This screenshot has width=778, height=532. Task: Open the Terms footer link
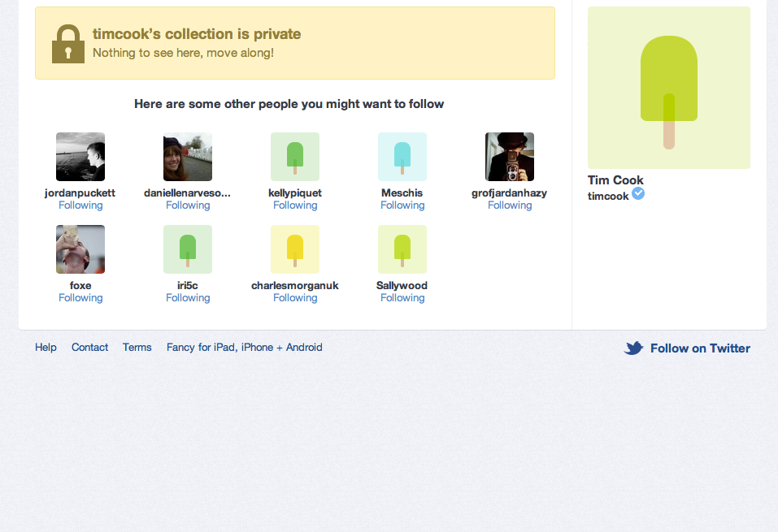click(x=137, y=348)
